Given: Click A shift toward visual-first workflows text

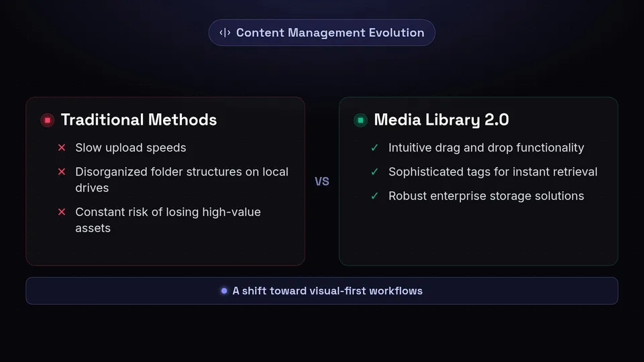Looking at the screenshot, I should (327, 290).
